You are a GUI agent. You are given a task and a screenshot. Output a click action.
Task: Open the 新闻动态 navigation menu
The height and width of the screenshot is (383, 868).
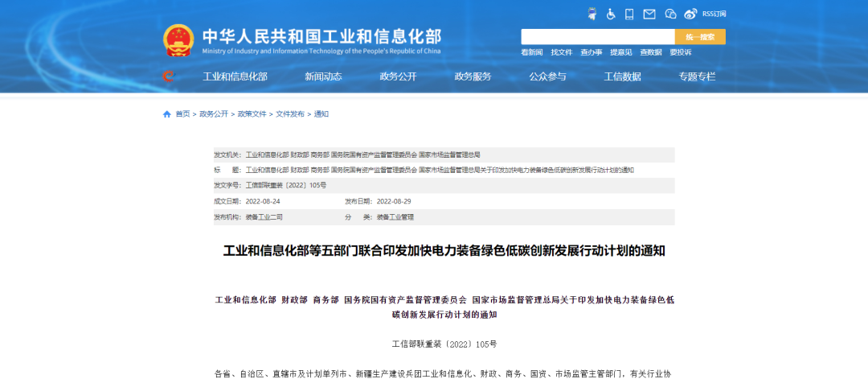(x=323, y=76)
